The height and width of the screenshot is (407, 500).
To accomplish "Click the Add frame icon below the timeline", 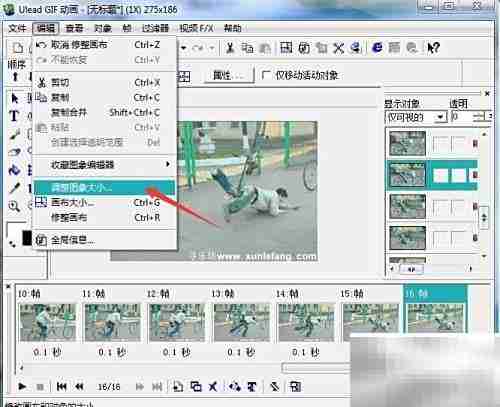I will point(178,387).
